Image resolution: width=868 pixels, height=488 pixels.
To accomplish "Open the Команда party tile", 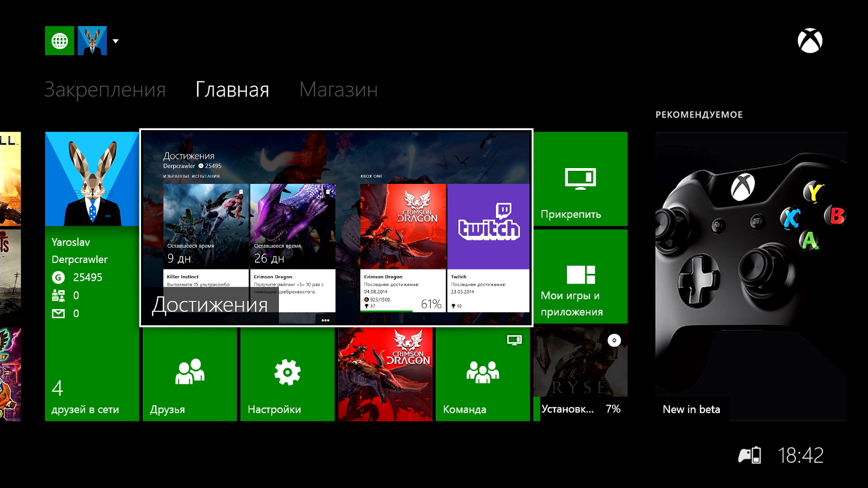I will click(x=483, y=374).
